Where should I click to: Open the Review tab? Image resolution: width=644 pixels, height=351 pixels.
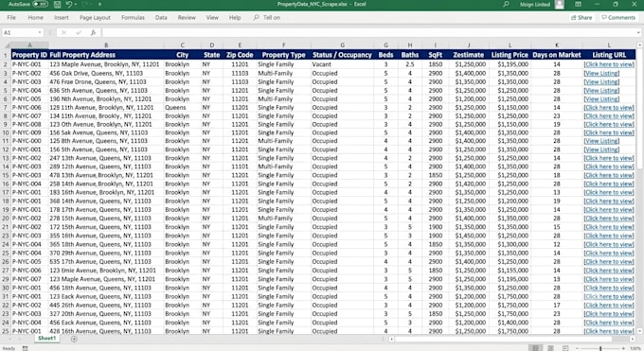pyautogui.click(x=187, y=18)
